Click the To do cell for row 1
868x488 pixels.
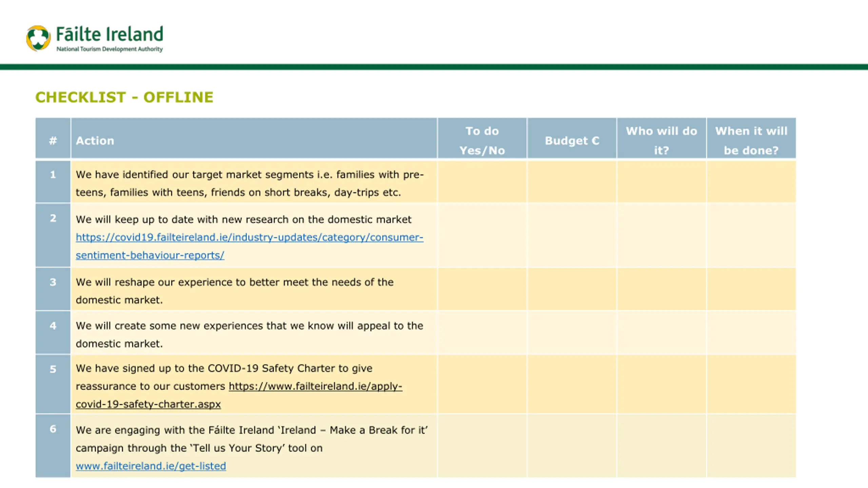click(482, 182)
